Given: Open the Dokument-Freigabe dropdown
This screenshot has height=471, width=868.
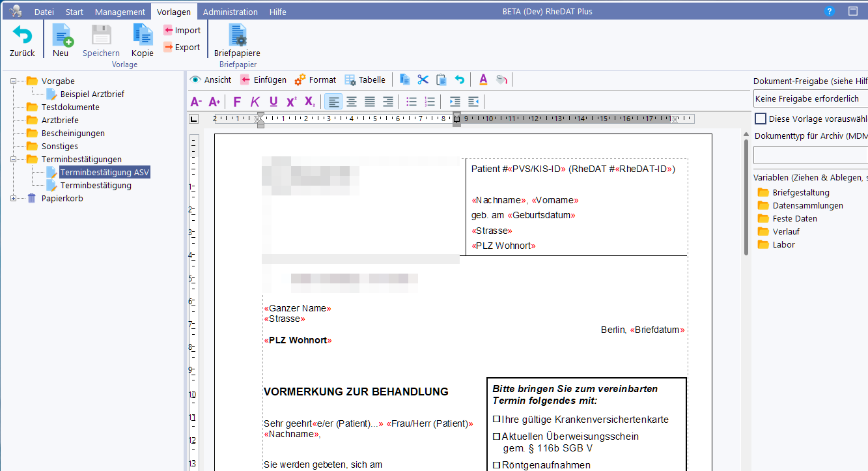Looking at the screenshot, I should [810, 99].
